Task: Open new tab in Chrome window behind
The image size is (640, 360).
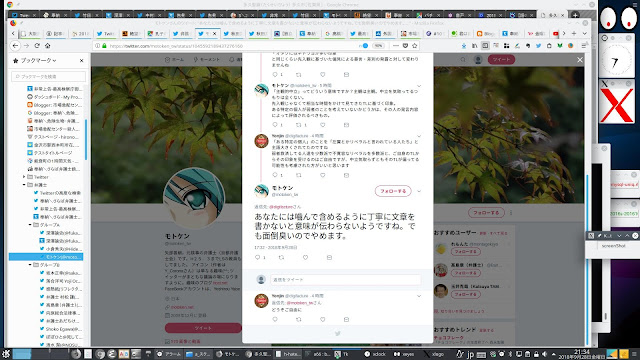Action: 575,15
